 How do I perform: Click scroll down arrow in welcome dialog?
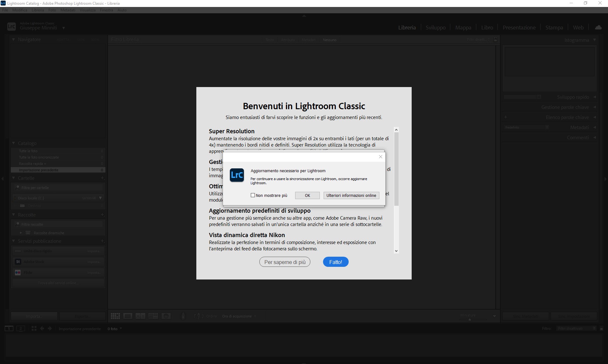pos(396,251)
